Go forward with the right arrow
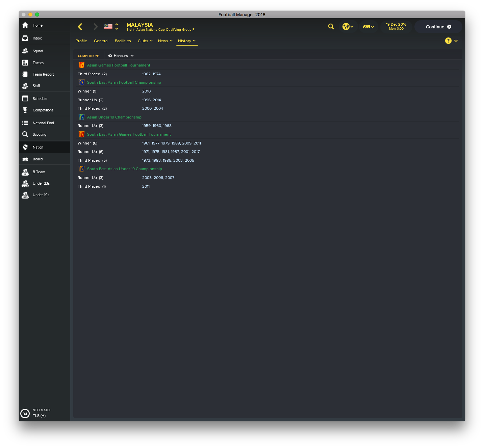The width and height of the screenshot is (484, 448). point(95,27)
